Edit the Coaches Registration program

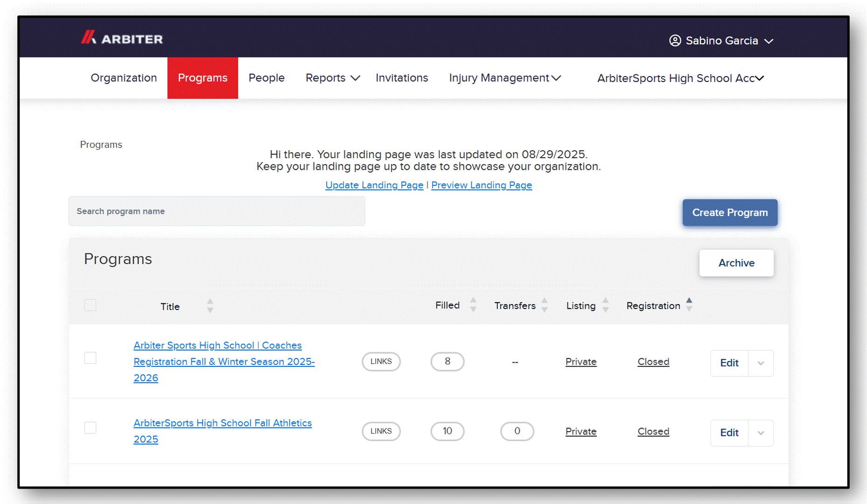coord(729,363)
